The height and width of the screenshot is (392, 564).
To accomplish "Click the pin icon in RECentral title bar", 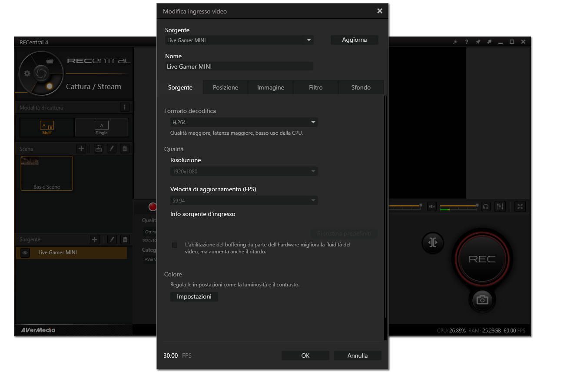I will (478, 42).
